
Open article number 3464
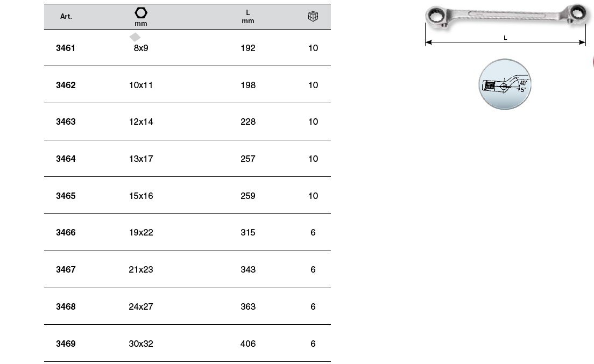pos(66,159)
